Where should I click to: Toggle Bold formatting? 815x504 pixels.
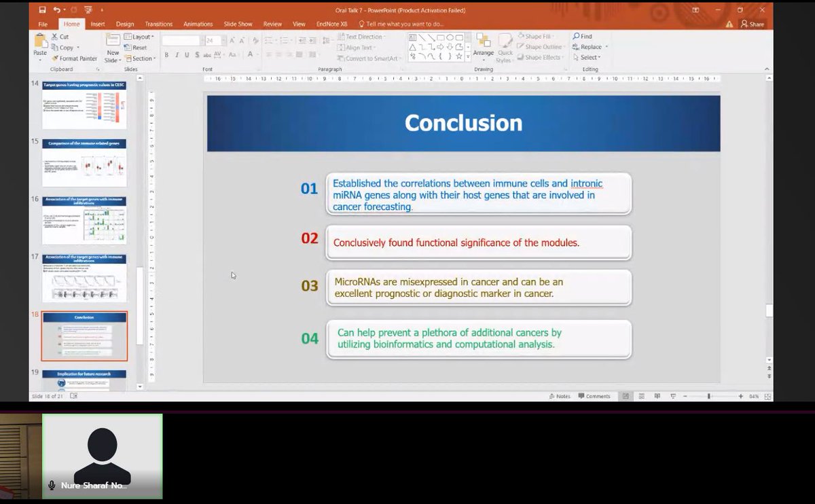coord(166,55)
